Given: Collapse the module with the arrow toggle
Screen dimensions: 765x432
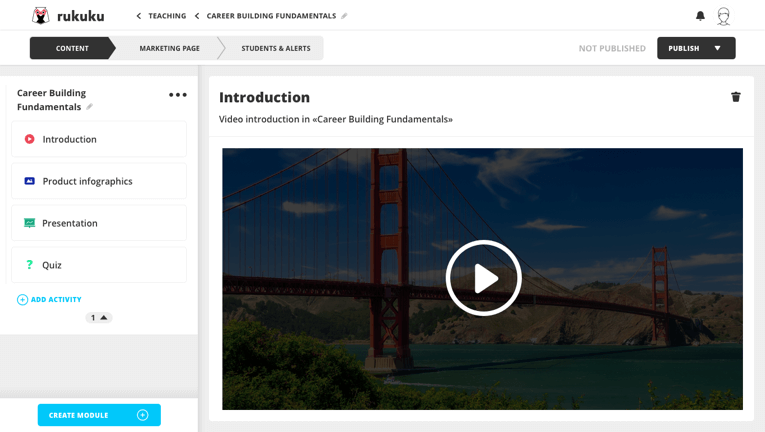Looking at the screenshot, I should pyautogui.click(x=103, y=318).
